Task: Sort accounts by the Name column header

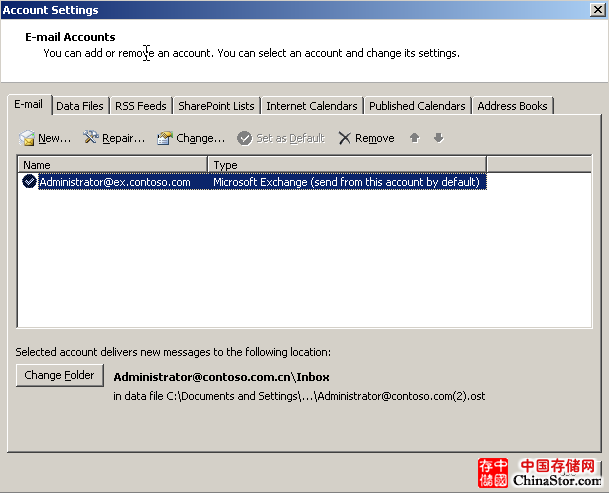Action: pyautogui.click(x=112, y=164)
